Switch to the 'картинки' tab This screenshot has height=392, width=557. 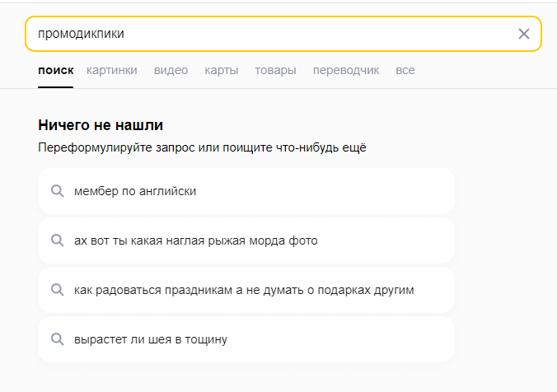(111, 70)
